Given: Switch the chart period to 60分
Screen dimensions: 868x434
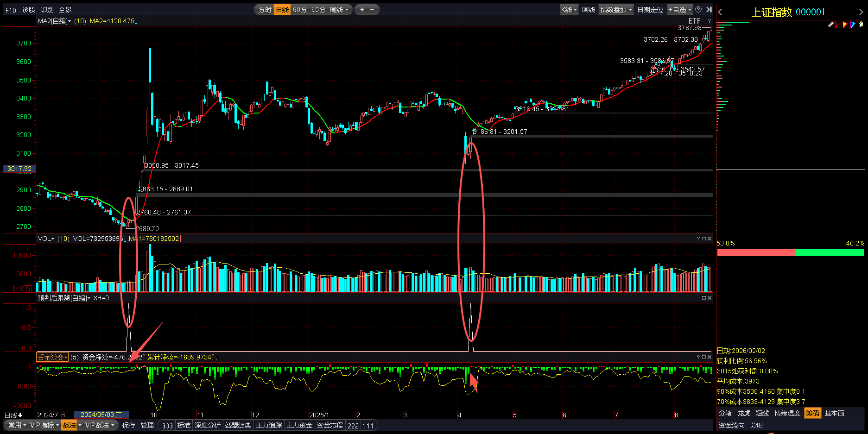Looking at the screenshot, I should (300, 10).
